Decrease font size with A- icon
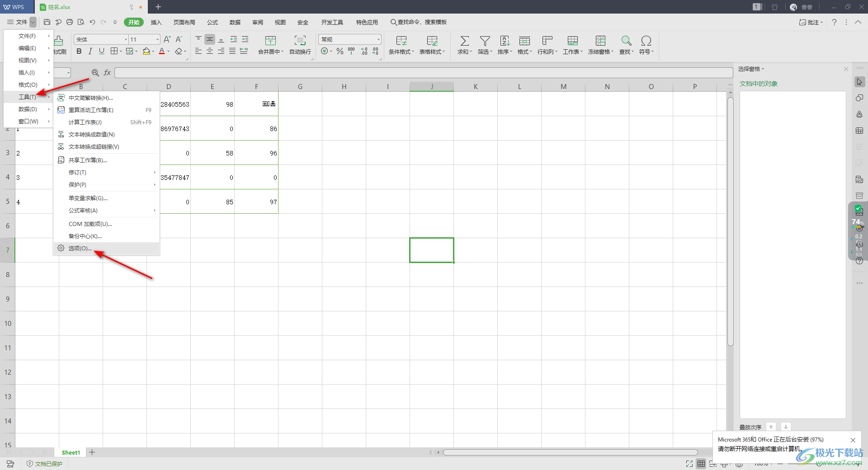This screenshot has width=868, height=470. click(x=179, y=39)
